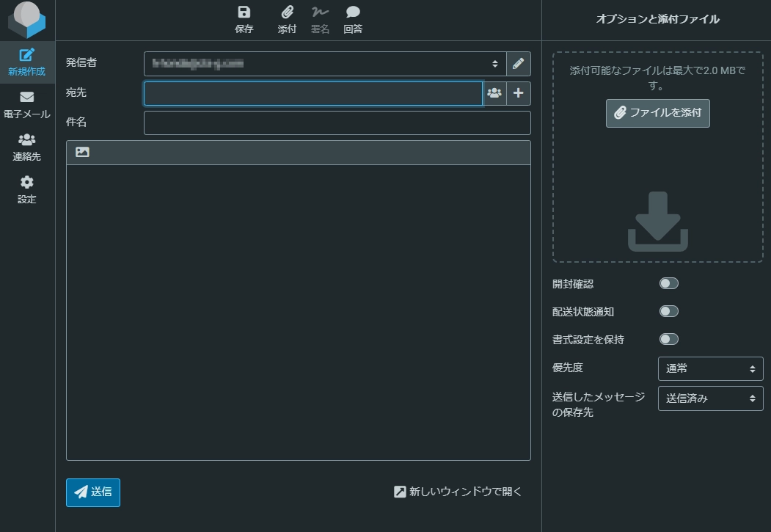The image size is (771, 532).
Task: Open 連絡先 contacts in the sidebar
Action: tap(27, 147)
